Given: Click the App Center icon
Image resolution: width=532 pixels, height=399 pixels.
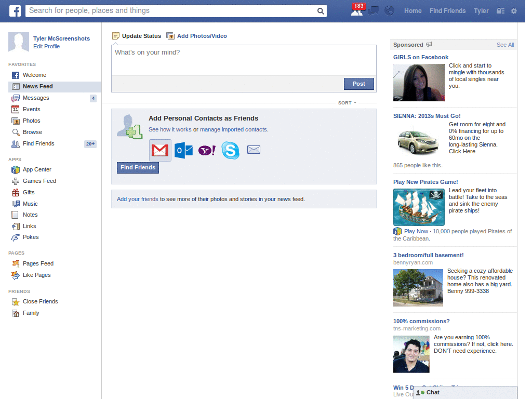Looking at the screenshot, I should tap(16, 170).
